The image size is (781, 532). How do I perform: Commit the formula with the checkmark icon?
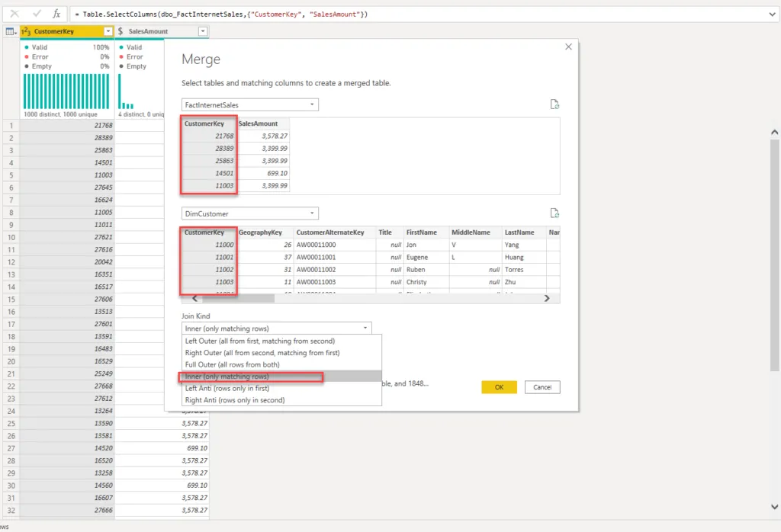pos(36,14)
